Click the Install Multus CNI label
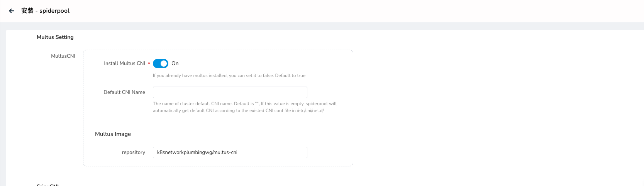The width and height of the screenshot is (644, 186). 124,64
